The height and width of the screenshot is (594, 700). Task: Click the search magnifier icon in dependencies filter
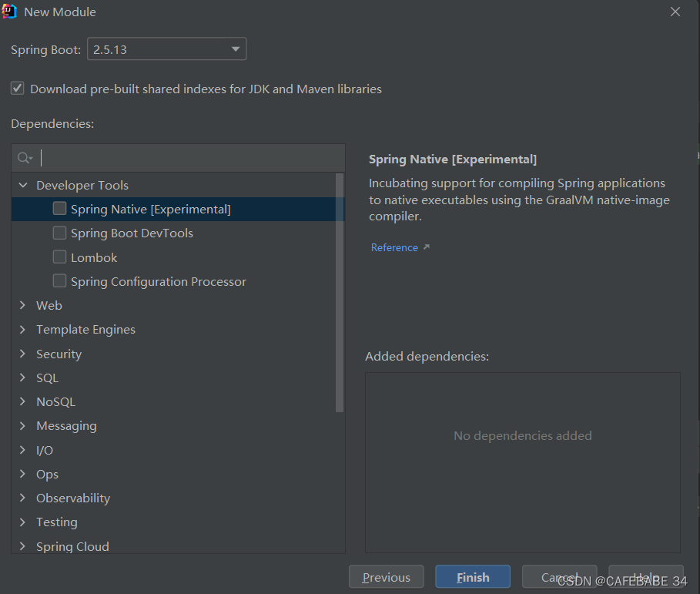[x=23, y=157]
